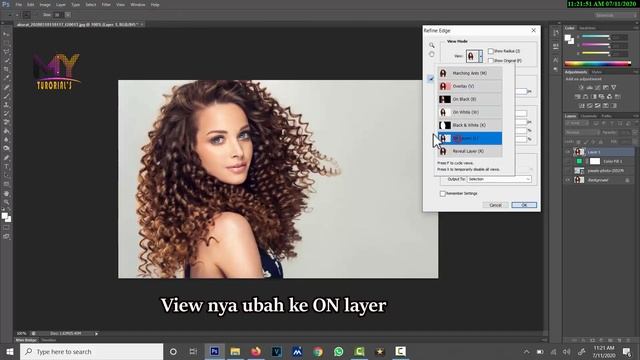Image resolution: width=640 pixels, height=360 pixels.
Task: Select the Refine Radius brush tool
Action: coord(431,78)
